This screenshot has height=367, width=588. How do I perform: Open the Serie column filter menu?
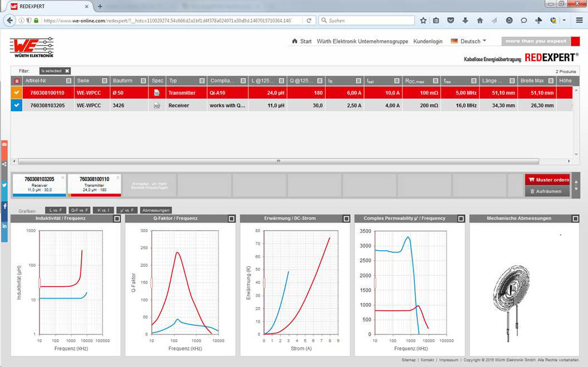(x=104, y=81)
